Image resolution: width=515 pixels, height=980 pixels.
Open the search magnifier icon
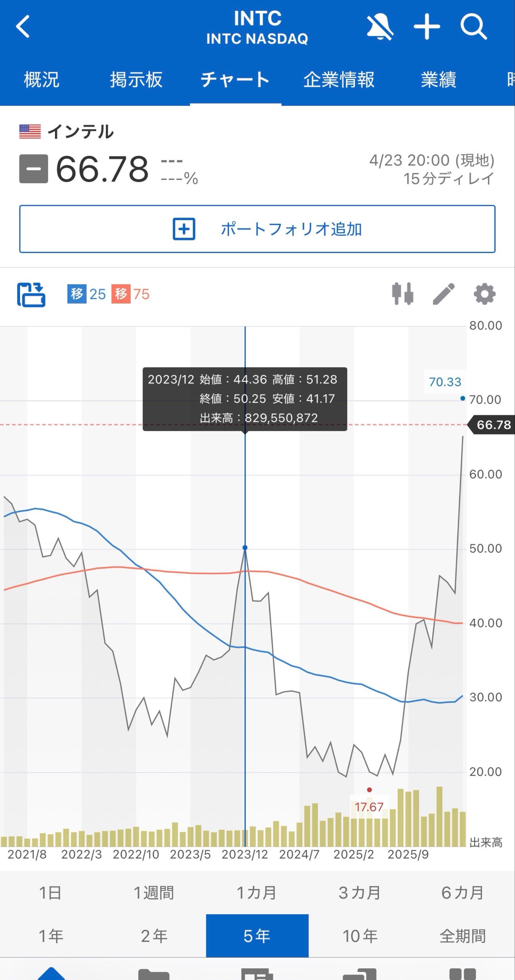click(473, 27)
